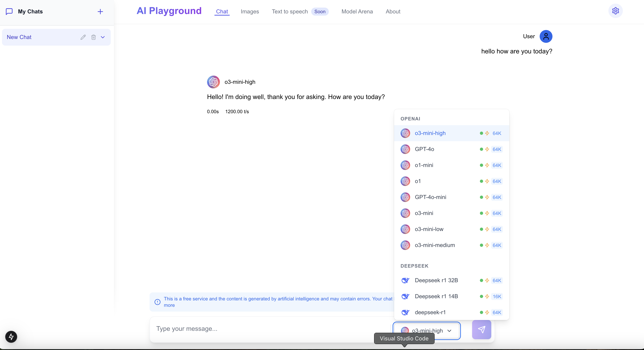Focus the Type your message input field
This screenshot has height=350, width=644.
tap(270, 329)
